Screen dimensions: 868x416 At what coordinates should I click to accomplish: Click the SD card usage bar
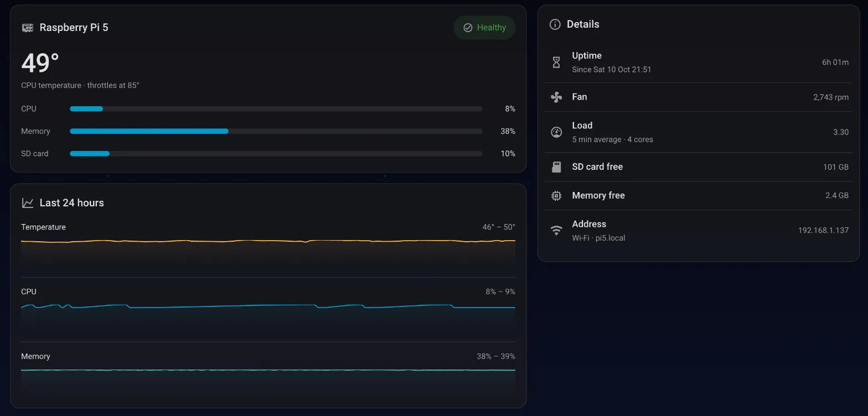[276, 154]
